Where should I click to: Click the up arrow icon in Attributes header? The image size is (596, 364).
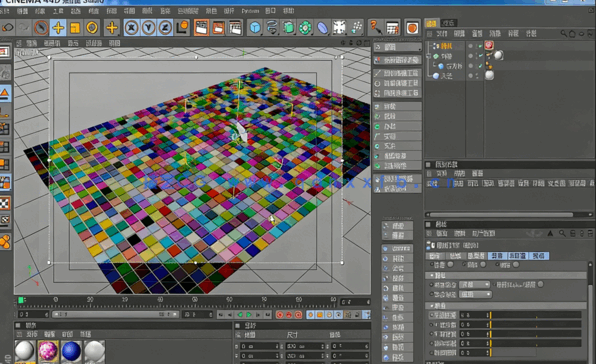[x=550, y=233]
